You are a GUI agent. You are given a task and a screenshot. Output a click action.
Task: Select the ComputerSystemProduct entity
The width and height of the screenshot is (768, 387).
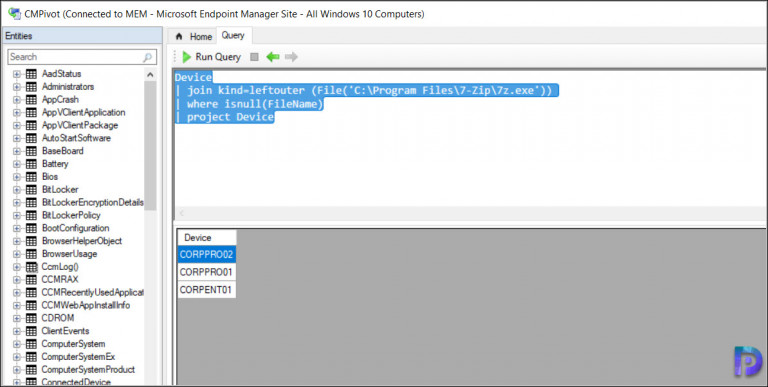88,370
